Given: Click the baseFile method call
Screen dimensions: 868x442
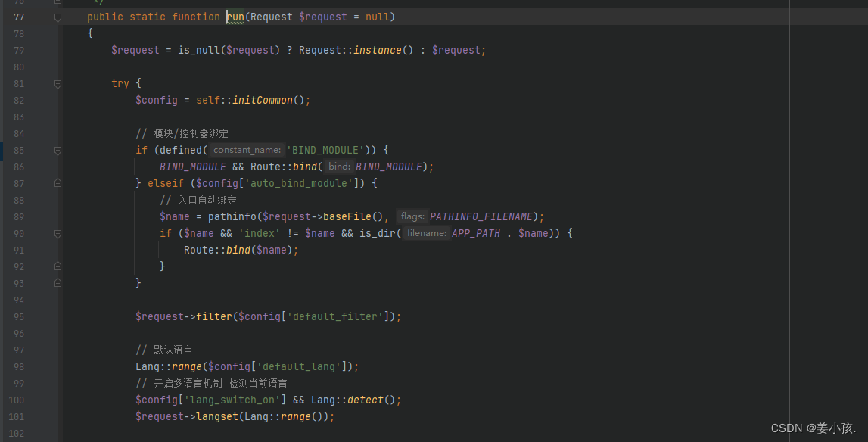Looking at the screenshot, I should point(347,216).
